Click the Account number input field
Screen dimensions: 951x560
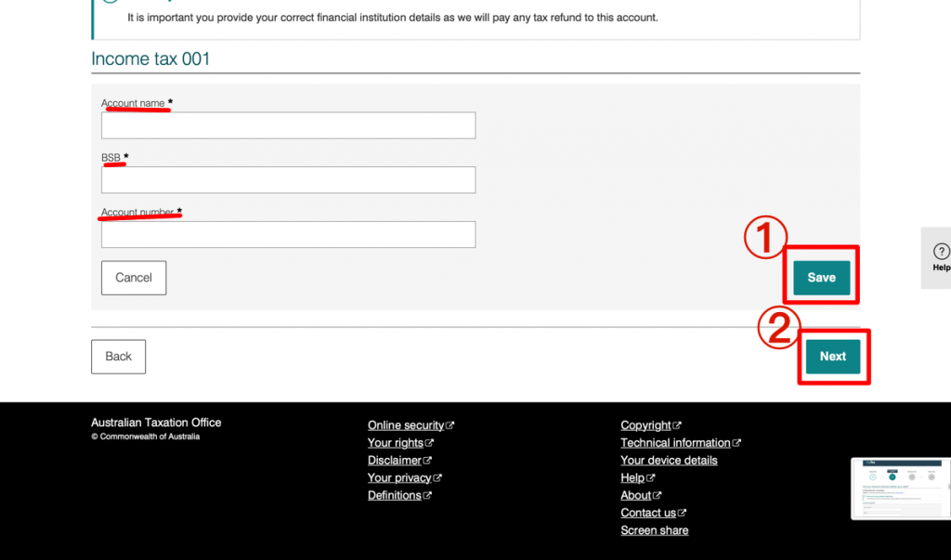tap(288, 235)
